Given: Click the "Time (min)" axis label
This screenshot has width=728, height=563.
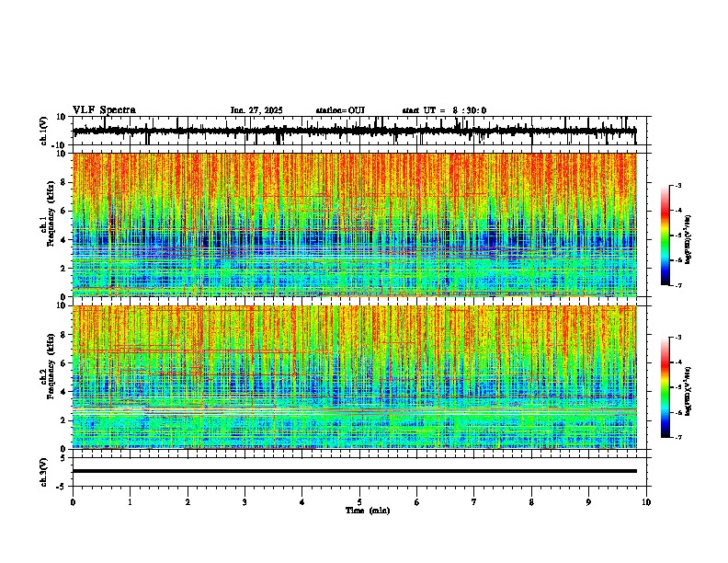Looking at the screenshot, I should [x=368, y=511].
